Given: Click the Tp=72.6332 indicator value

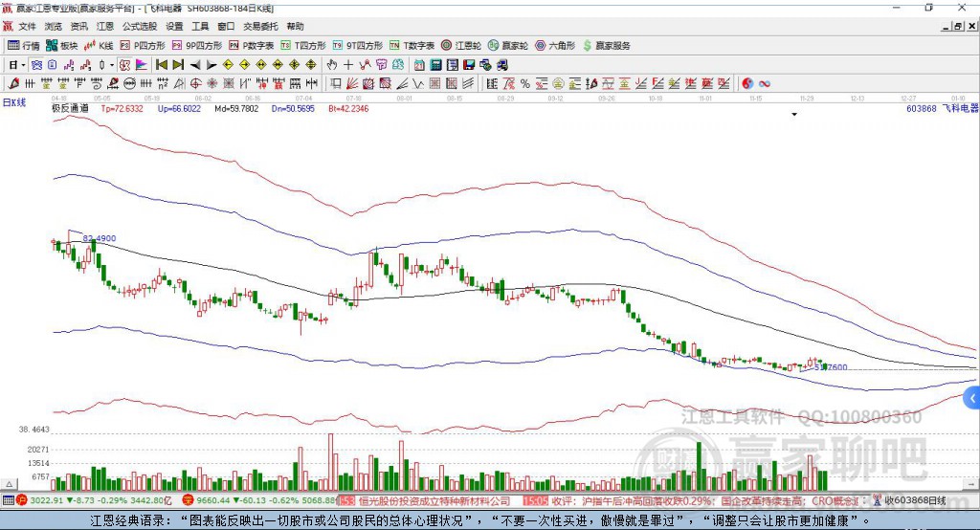Looking at the screenshot, I should [122, 108].
